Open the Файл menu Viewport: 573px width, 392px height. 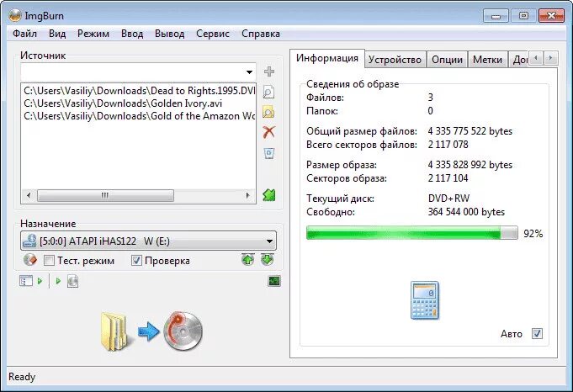point(25,34)
